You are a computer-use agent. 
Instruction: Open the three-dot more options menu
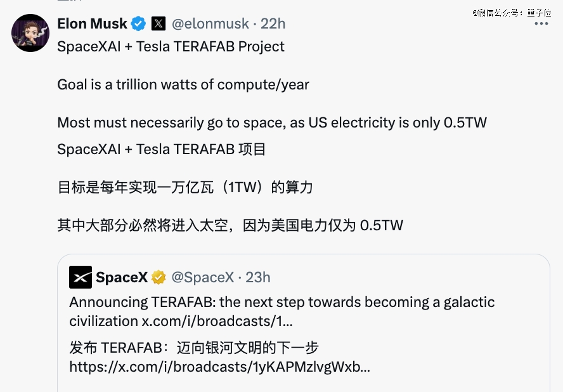pyautogui.click(x=541, y=23)
